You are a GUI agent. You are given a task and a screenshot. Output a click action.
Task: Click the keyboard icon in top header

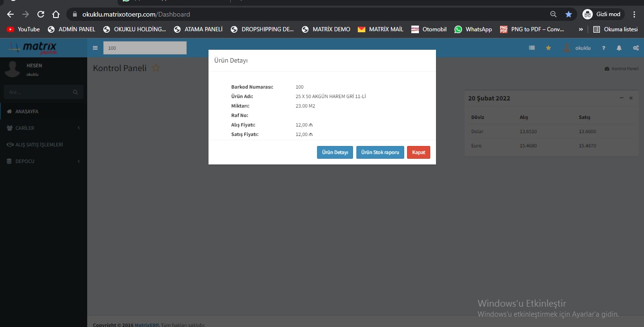point(532,48)
